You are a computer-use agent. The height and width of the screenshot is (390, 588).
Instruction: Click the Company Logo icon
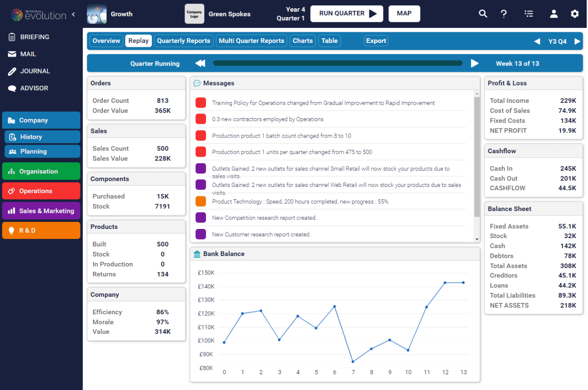[194, 14]
